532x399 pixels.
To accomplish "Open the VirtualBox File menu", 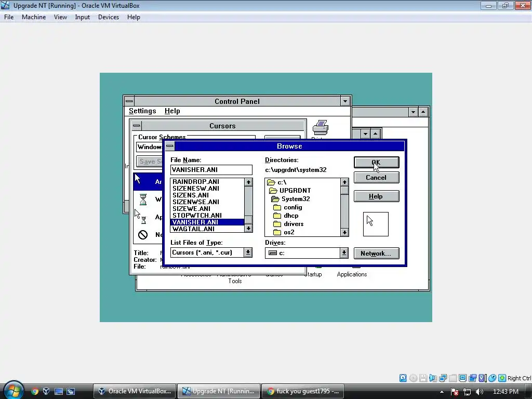I will pos(9,17).
